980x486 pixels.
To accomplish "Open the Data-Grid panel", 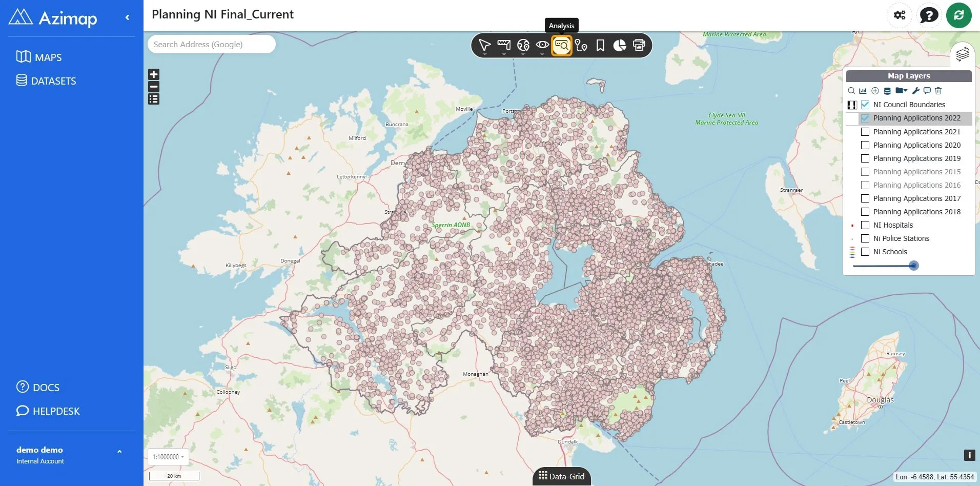I will click(562, 476).
